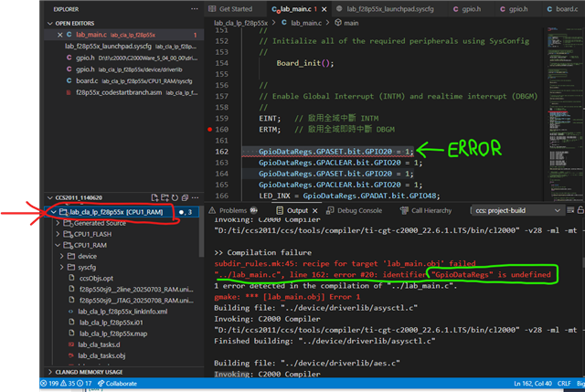Click the editor minimap

pos(565,111)
